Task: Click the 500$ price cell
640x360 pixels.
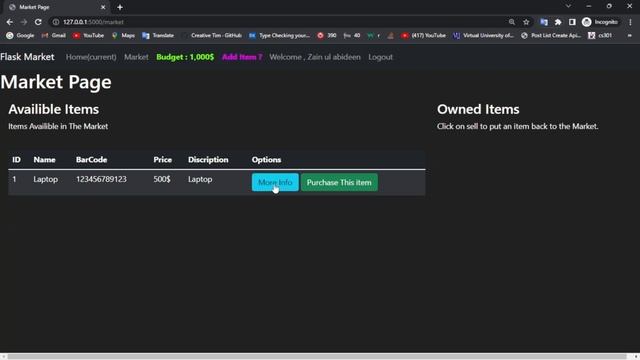Action: 162,179
